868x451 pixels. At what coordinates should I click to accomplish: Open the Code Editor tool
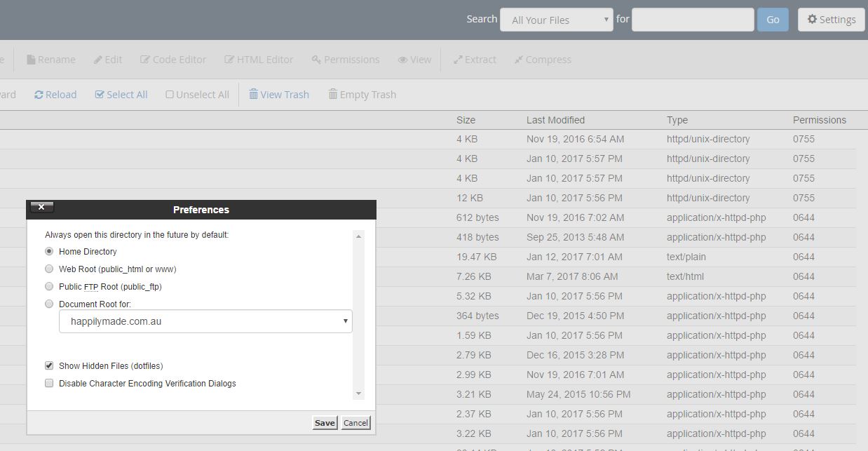pos(172,60)
